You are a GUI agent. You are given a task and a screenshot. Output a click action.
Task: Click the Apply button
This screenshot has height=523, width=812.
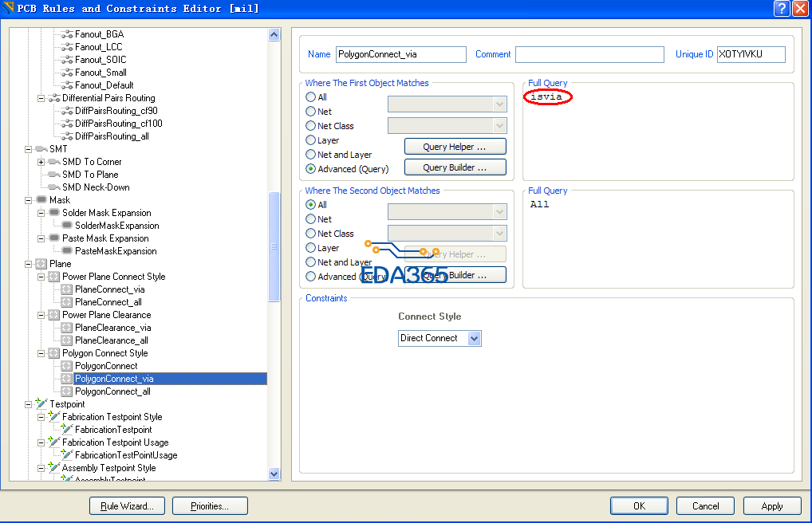(772, 506)
